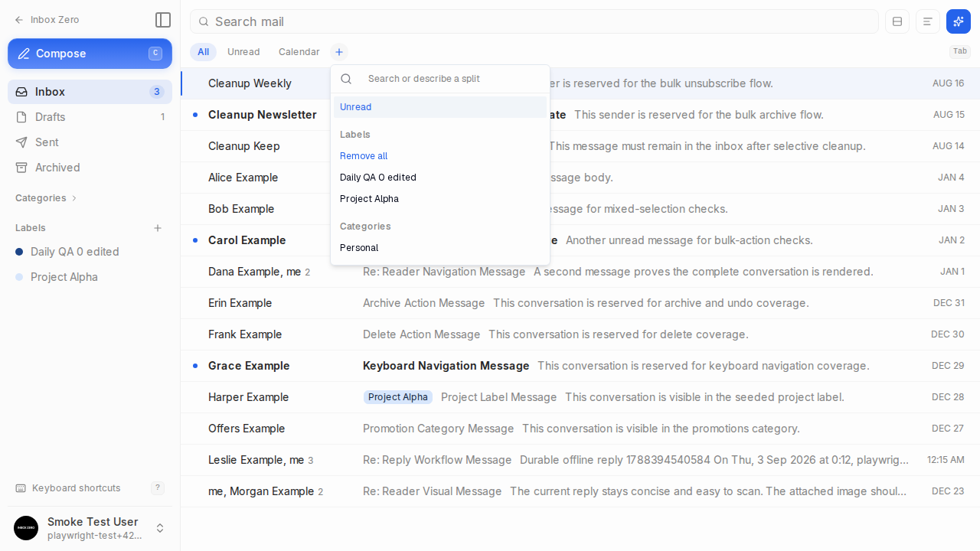
Task: Click the unread dot on Grace Example
Action: point(195,366)
